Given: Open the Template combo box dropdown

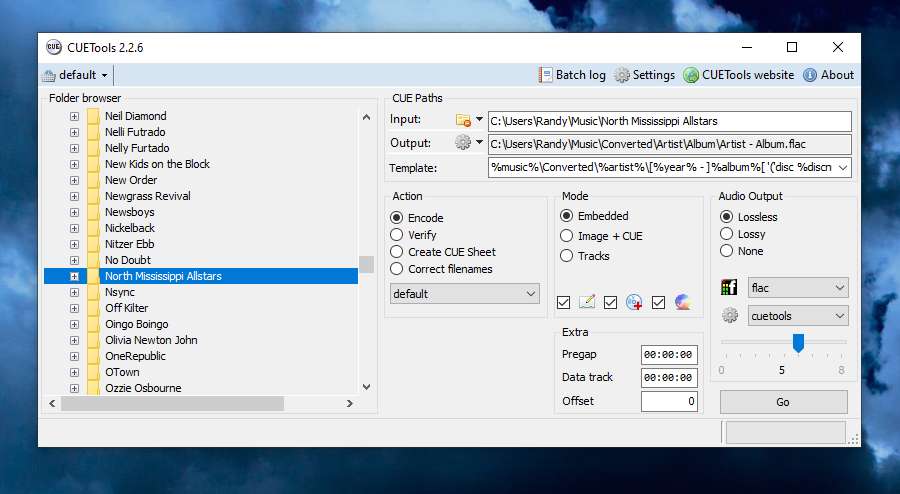Looking at the screenshot, I should point(843,168).
